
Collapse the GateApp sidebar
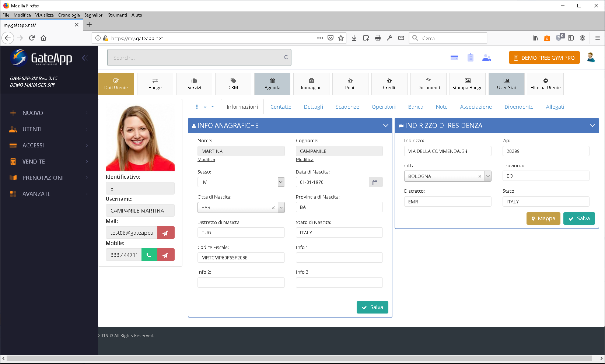[84, 57]
